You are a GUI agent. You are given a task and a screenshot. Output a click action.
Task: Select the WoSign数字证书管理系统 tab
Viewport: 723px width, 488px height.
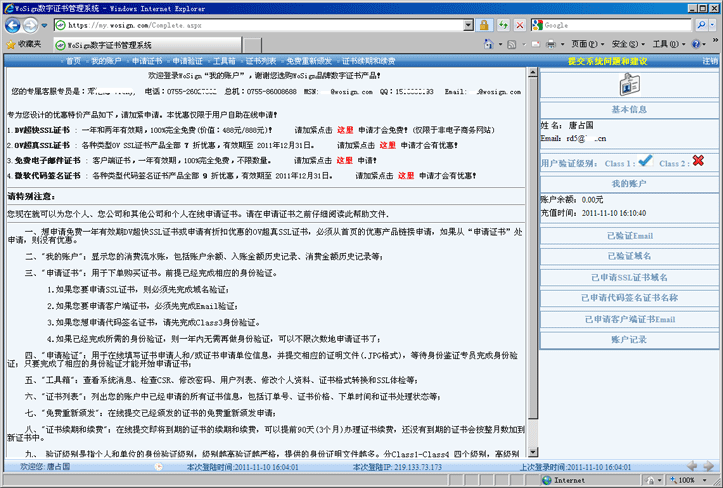(147, 45)
